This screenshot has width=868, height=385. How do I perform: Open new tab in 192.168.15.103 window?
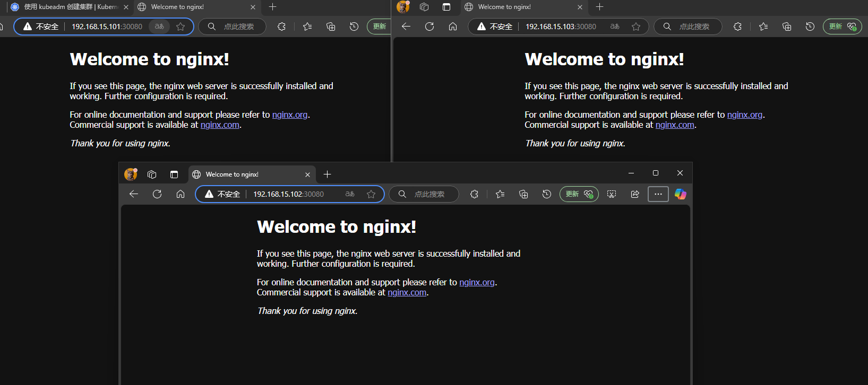coord(600,7)
